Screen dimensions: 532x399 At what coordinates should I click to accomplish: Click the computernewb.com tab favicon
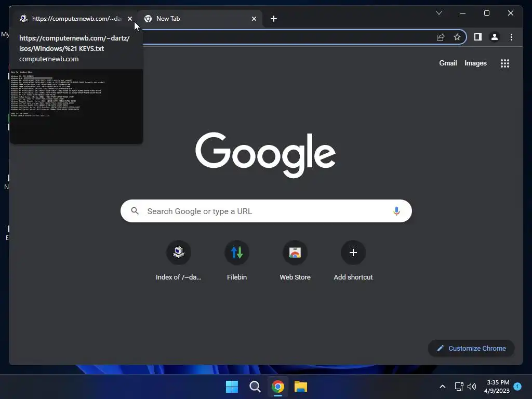23,19
